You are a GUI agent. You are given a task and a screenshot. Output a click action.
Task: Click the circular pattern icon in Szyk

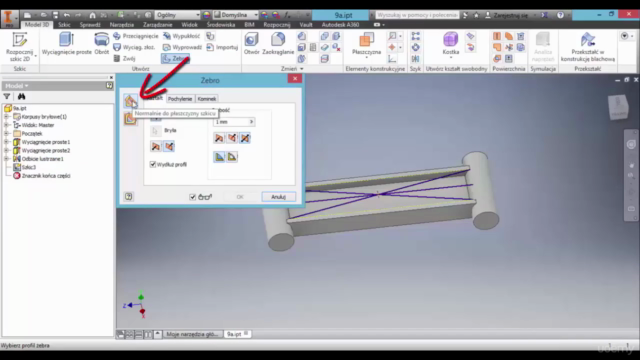pyautogui.click(x=416, y=47)
